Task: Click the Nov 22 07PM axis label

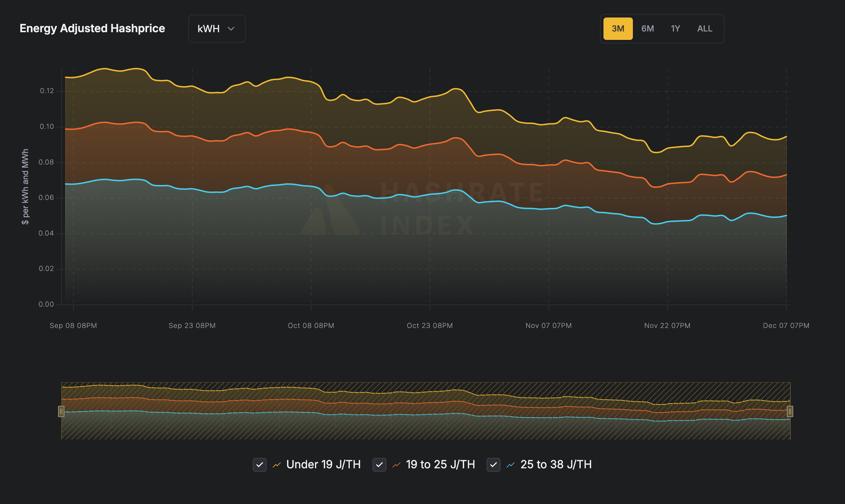Action: coord(667,325)
